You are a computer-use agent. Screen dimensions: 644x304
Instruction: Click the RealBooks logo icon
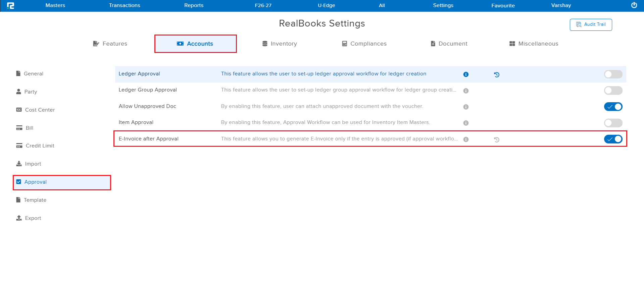click(x=10, y=5)
